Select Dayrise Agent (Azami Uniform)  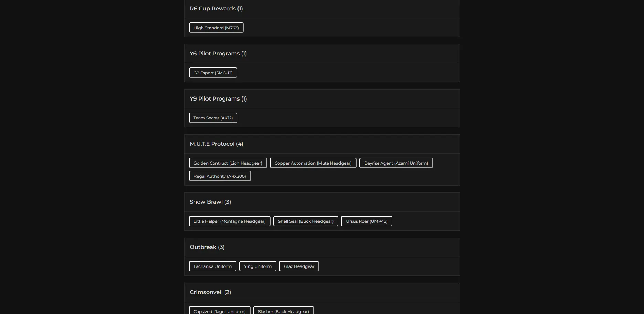[396, 163]
